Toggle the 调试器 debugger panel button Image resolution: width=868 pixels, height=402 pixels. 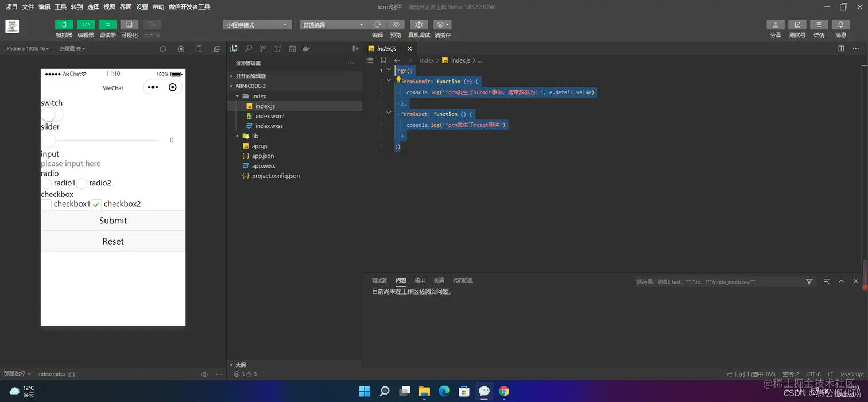[107, 25]
